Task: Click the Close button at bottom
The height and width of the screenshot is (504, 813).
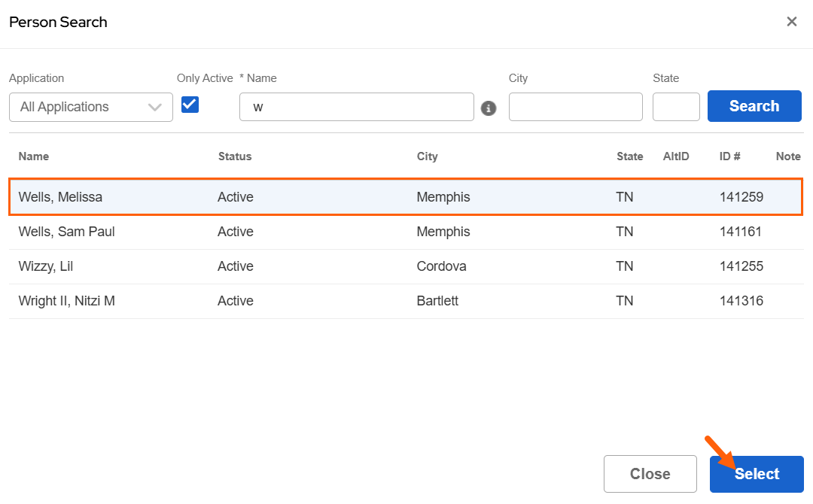Action: pos(650,474)
